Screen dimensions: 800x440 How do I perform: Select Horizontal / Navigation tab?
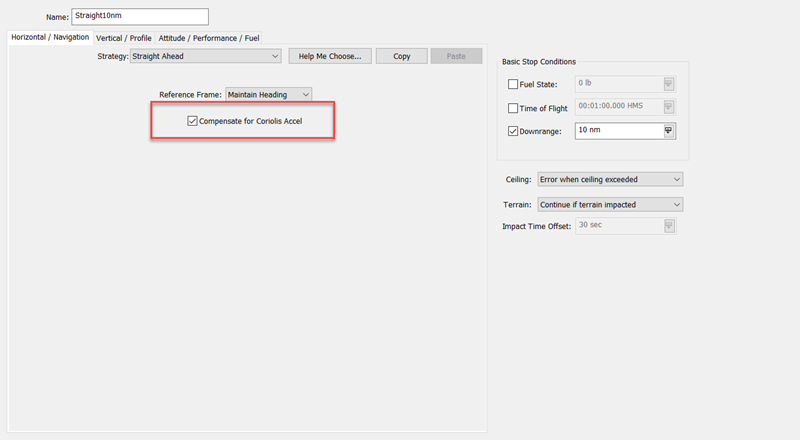[50, 37]
